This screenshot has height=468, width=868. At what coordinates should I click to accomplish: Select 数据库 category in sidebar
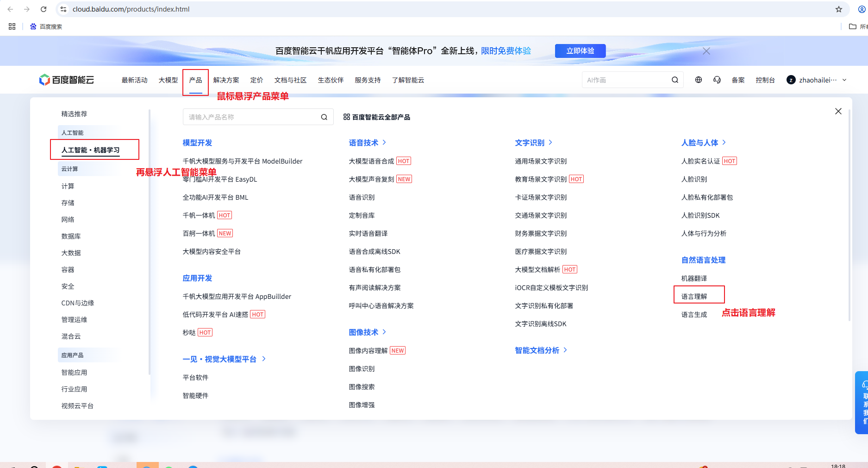tap(71, 236)
